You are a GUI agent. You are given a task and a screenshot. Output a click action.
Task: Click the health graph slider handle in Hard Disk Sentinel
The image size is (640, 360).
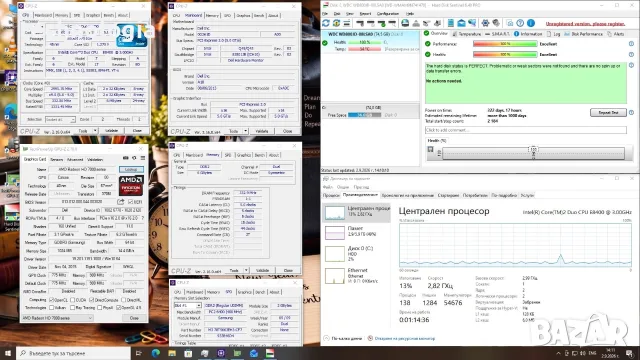click(533, 153)
